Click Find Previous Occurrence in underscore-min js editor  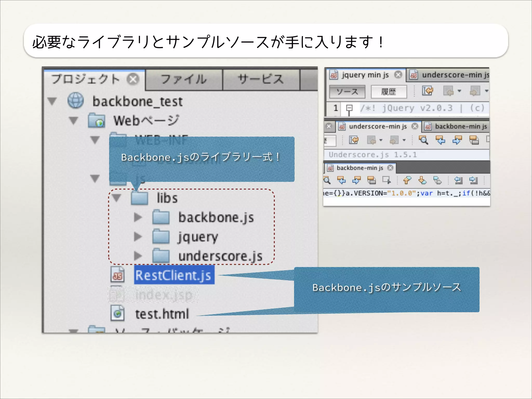(x=440, y=140)
